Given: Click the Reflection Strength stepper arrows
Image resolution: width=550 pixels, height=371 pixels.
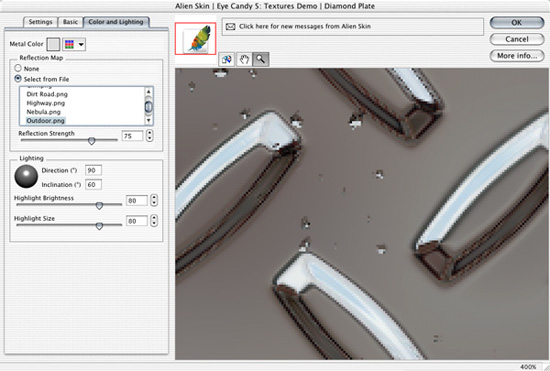Looking at the screenshot, I should click(150, 136).
